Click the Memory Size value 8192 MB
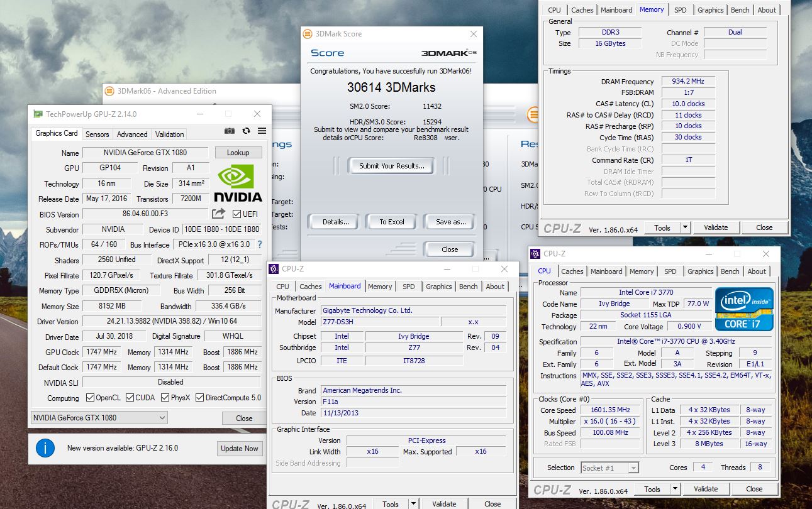The width and height of the screenshot is (812, 509). 111,307
